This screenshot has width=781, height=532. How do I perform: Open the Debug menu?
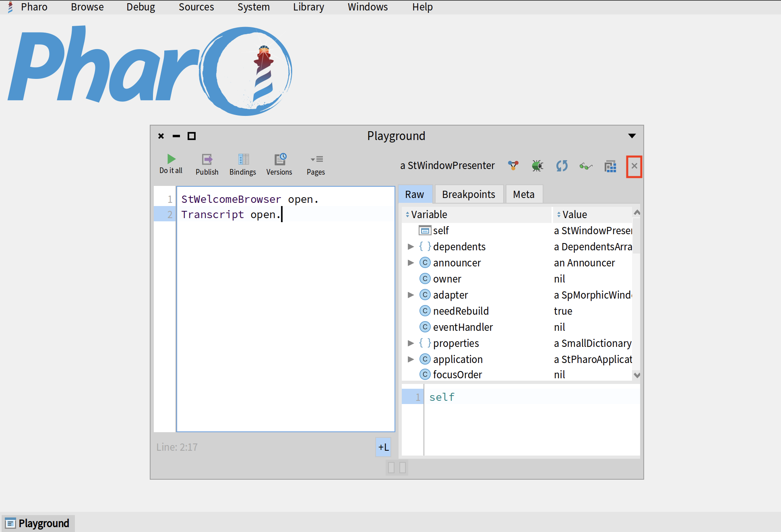140,7
